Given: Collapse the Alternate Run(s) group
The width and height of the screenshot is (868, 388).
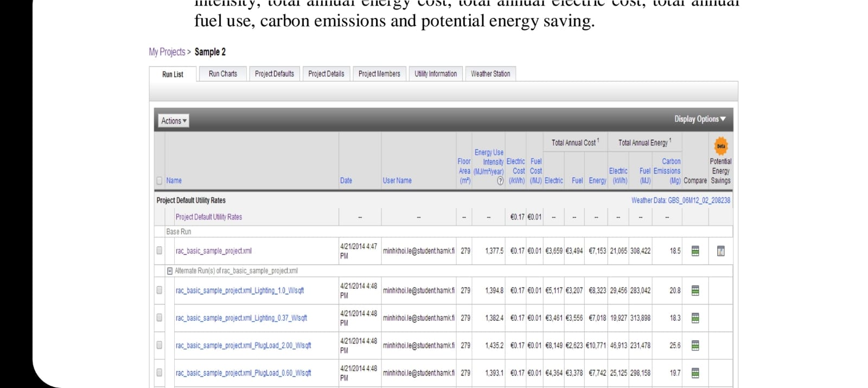Looking at the screenshot, I should tap(170, 271).
